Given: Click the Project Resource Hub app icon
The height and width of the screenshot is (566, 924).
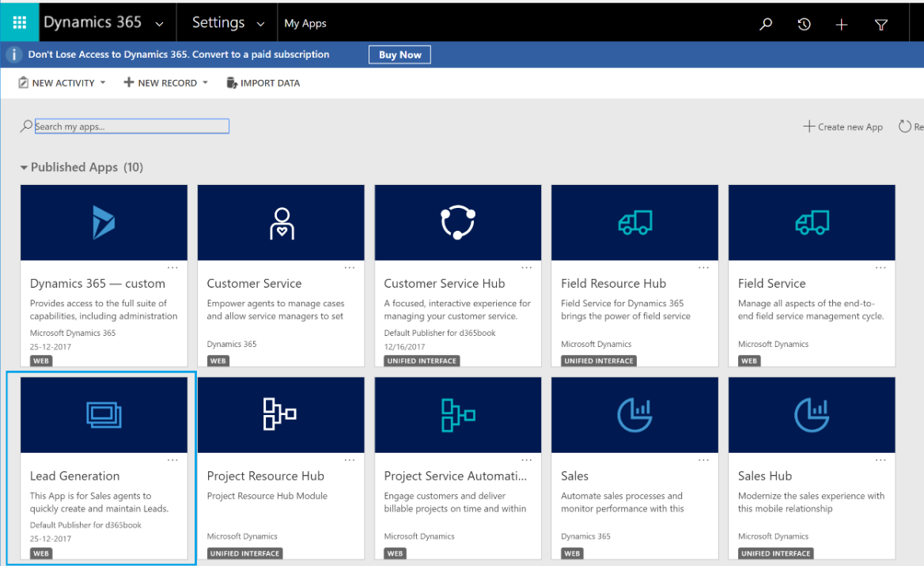Looking at the screenshot, I should click(x=280, y=414).
